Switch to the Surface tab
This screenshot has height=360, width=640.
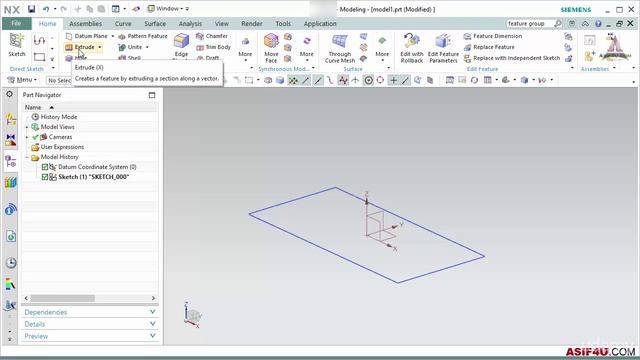[155, 24]
